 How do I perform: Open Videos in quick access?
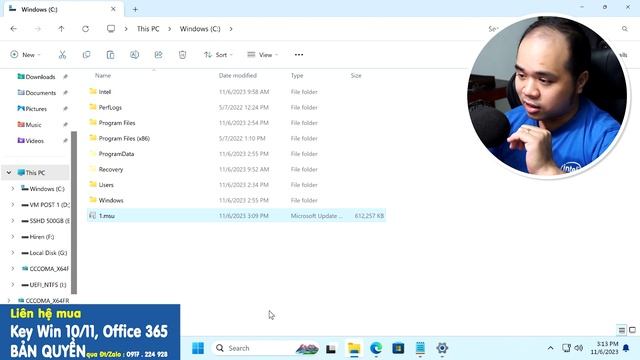point(35,140)
